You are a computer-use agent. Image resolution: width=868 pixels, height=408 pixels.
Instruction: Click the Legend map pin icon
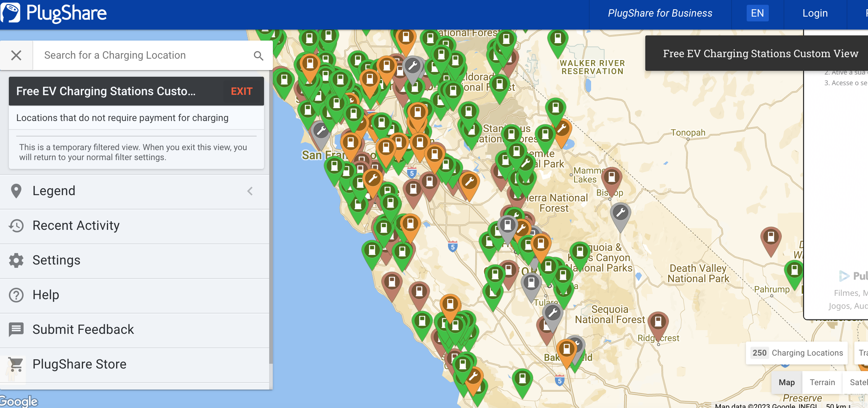(16, 191)
